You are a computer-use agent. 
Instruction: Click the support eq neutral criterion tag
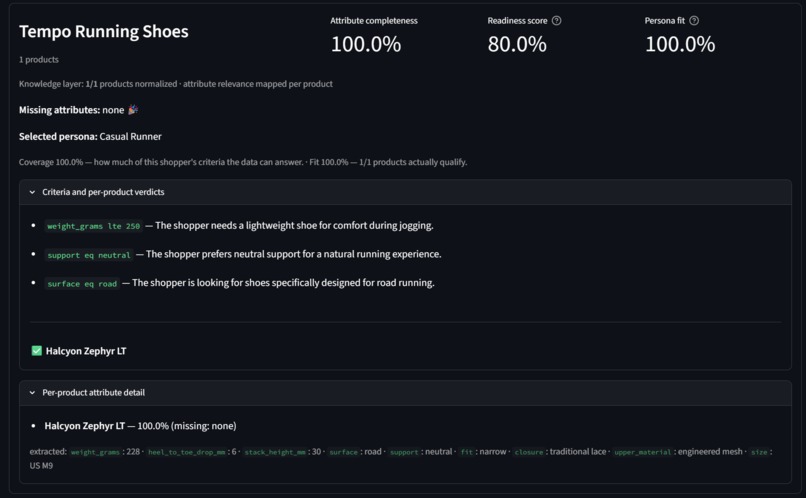(89, 255)
